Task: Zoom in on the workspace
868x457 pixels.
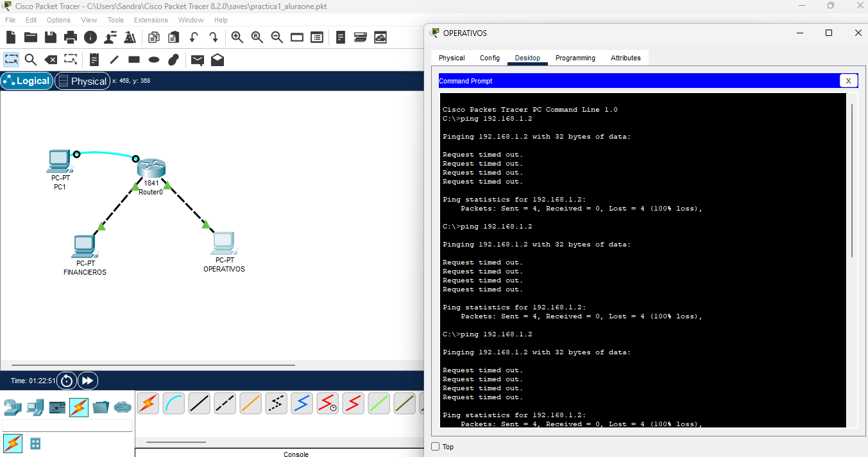Action: [x=237, y=37]
